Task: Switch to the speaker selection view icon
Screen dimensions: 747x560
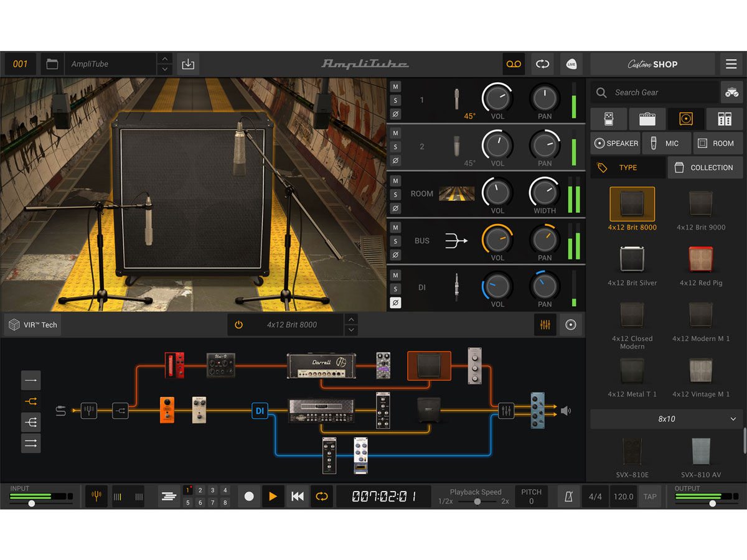Action: tap(571, 325)
